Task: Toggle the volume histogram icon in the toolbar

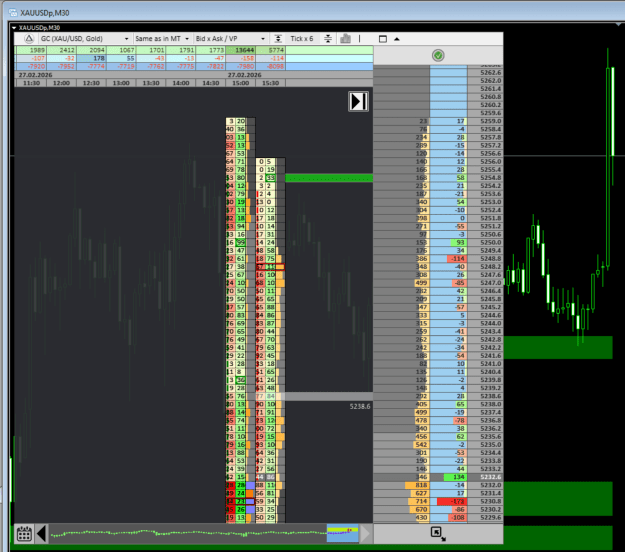Action: pyautogui.click(x=345, y=39)
